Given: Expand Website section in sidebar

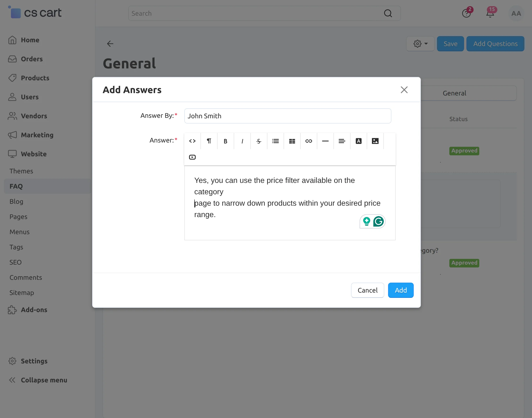Looking at the screenshot, I should 27,154.
